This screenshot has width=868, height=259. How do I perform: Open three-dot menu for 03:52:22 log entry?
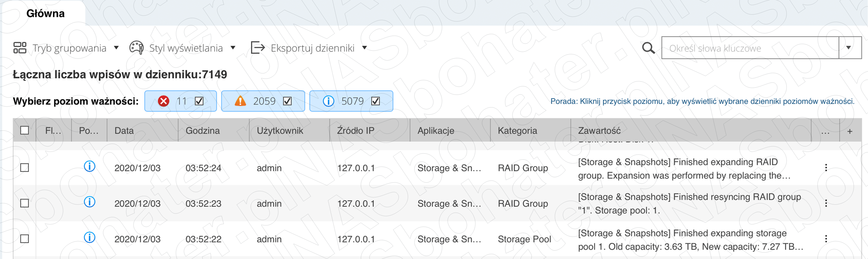pyautogui.click(x=826, y=239)
